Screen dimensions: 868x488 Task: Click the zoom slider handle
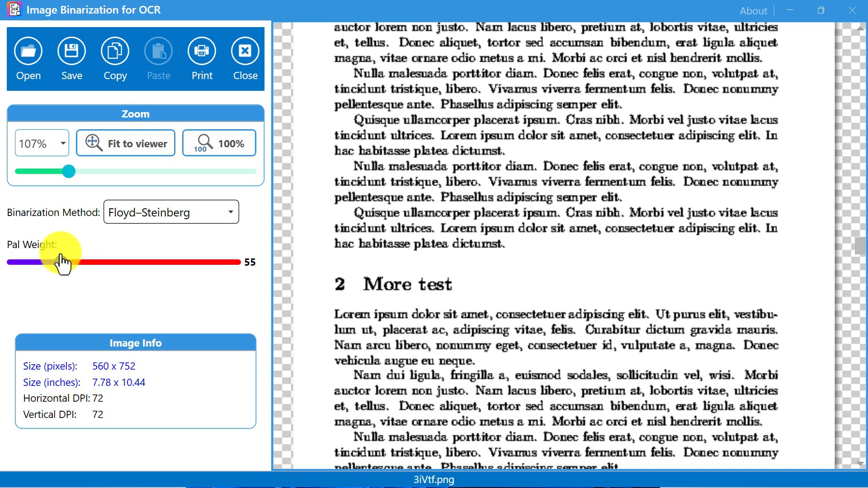pyautogui.click(x=69, y=171)
